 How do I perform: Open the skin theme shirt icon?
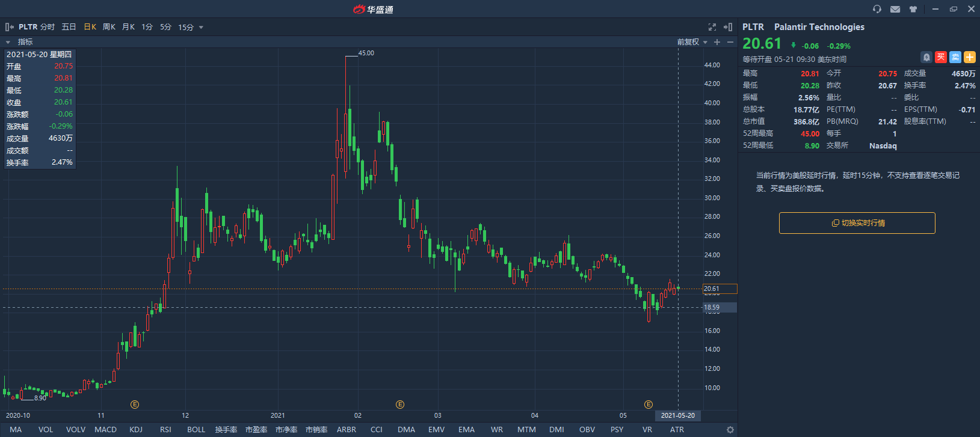913,9
